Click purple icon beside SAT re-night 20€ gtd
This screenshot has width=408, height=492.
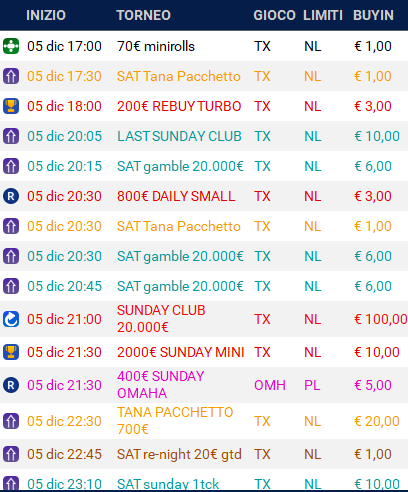coord(11,454)
